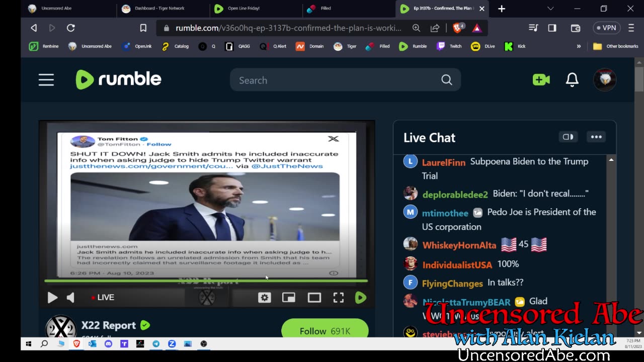This screenshot has width=644, height=362.
Task: Enter fullscreen video mode
Action: coord(339,298)
